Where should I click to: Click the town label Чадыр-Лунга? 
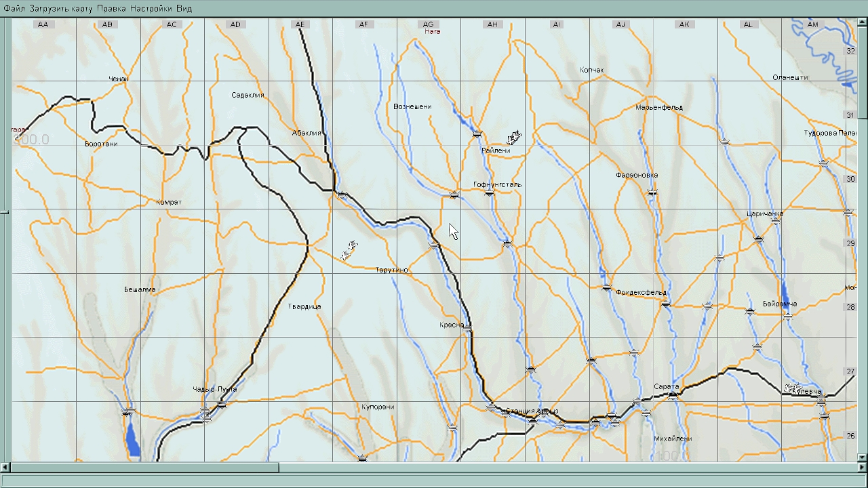(x=214, y=389)
